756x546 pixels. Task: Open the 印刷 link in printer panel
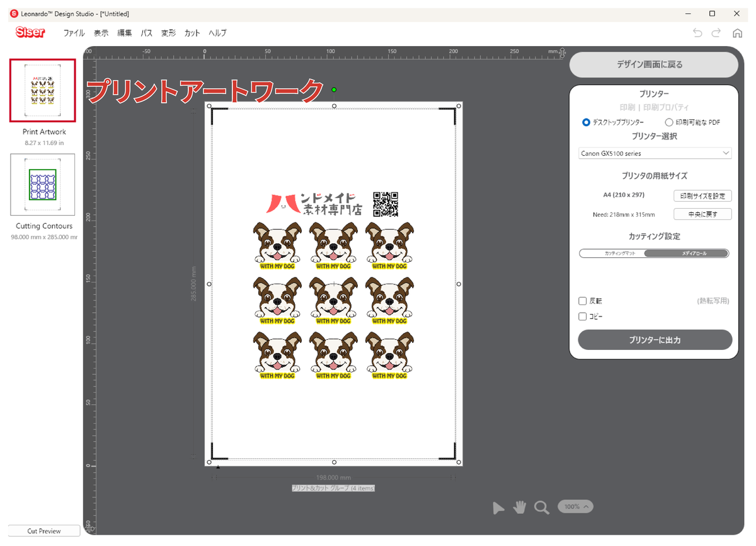click(x=627, y=107)
